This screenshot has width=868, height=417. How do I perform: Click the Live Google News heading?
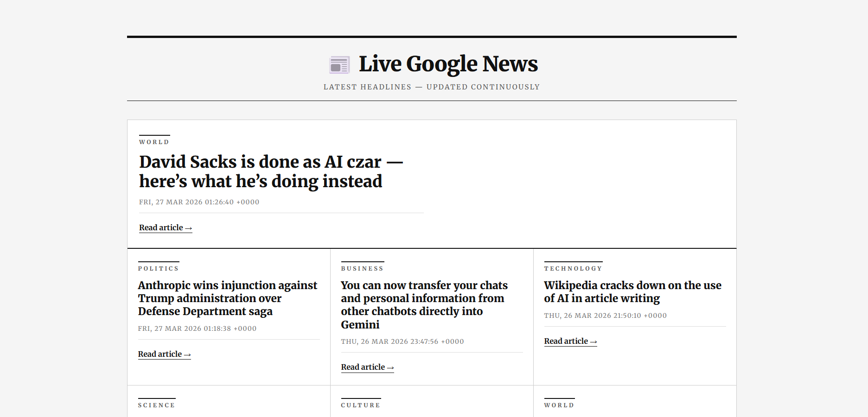(x=448, y=64)
